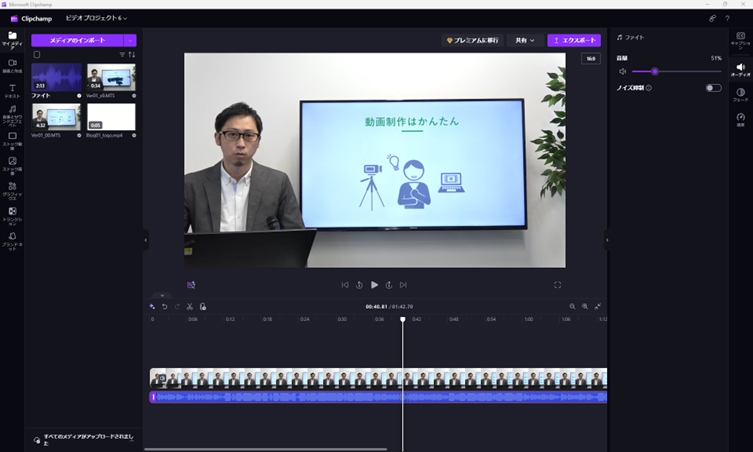
Task: Open the share dropdown
Action: click(525, 40)
